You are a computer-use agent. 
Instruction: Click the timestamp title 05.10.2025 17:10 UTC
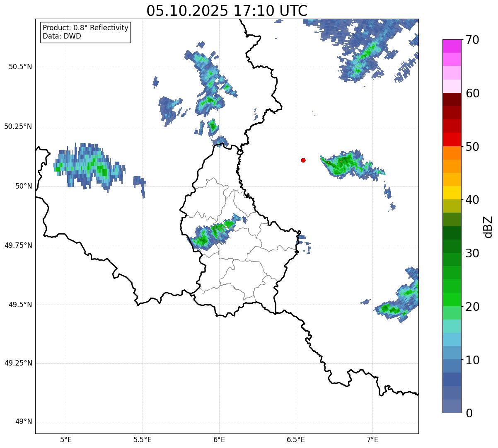pyautogui.click(x=227, y=11)
